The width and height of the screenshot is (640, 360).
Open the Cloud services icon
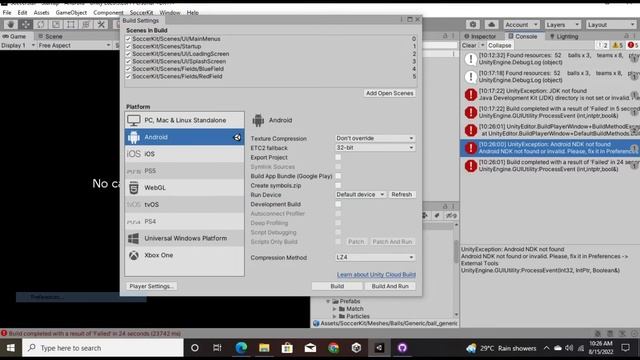pos(491,24)
